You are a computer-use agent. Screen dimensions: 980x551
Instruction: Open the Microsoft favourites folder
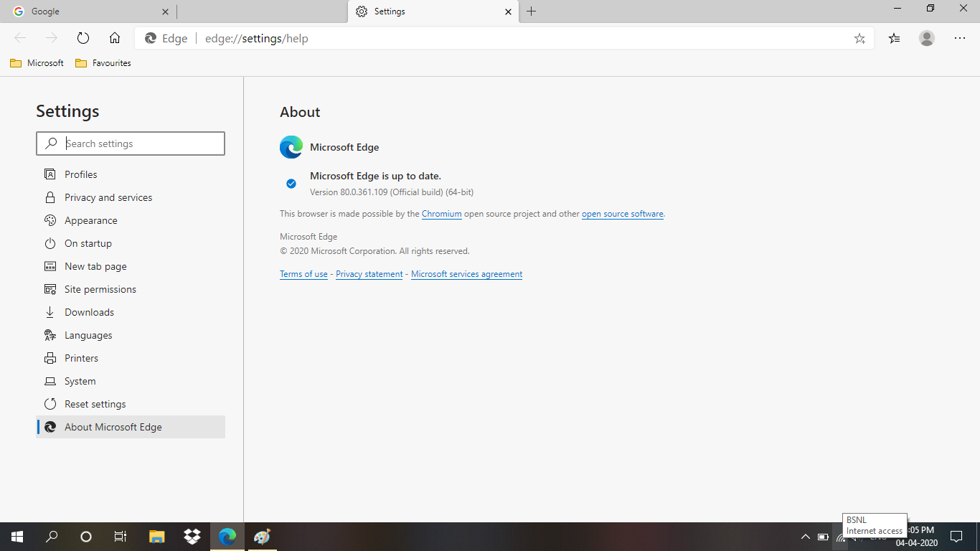[x=37, y=63]
